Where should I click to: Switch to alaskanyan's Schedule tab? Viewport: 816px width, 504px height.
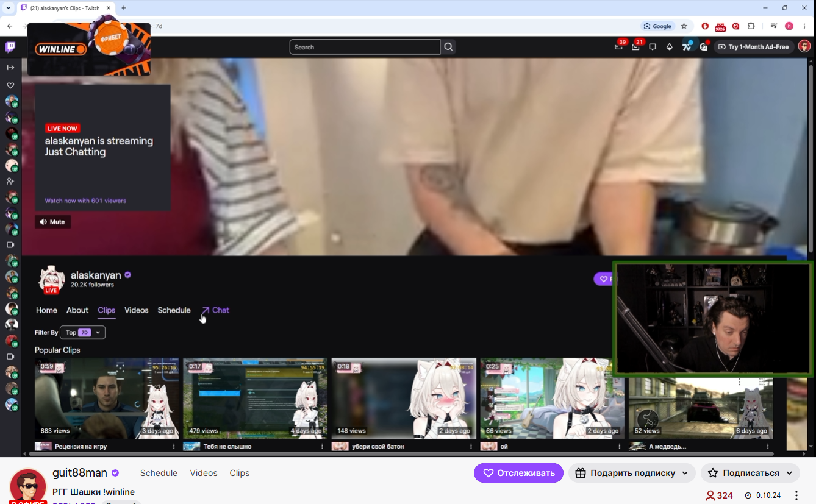(x=174, y=310)
